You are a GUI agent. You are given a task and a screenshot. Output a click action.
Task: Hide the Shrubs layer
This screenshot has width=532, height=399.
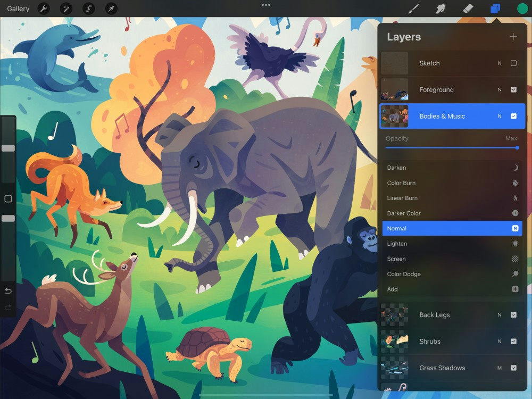tap(514, 342)
